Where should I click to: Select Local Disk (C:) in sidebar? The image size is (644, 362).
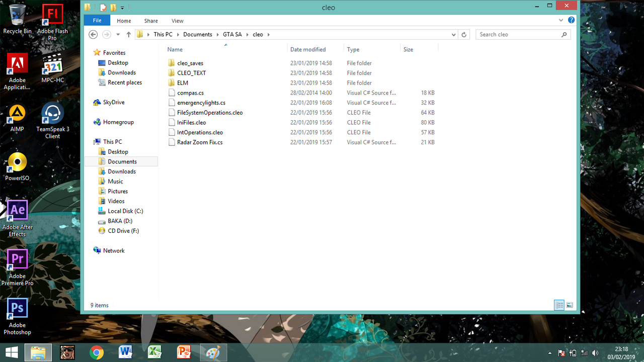pyautogui.click(x=125, y=211)
